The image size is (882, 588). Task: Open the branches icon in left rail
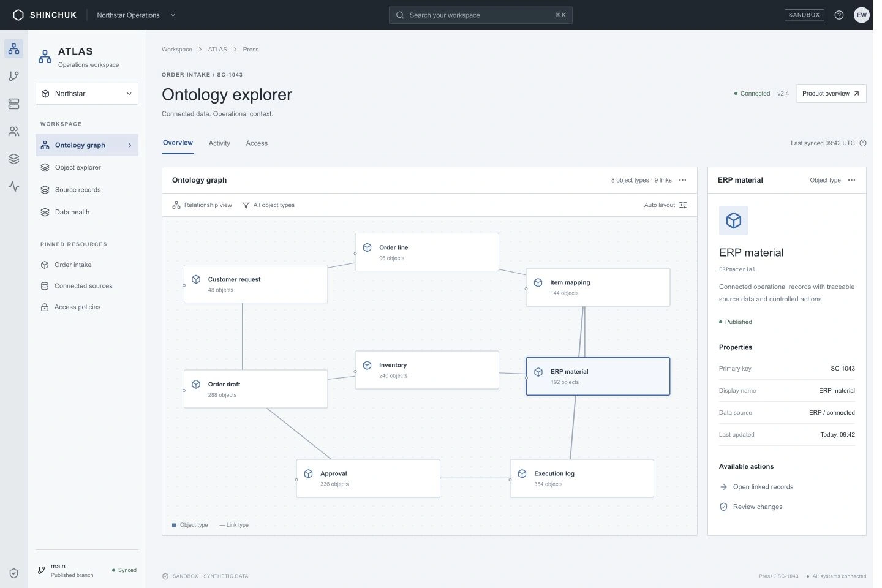click(13, 76)
